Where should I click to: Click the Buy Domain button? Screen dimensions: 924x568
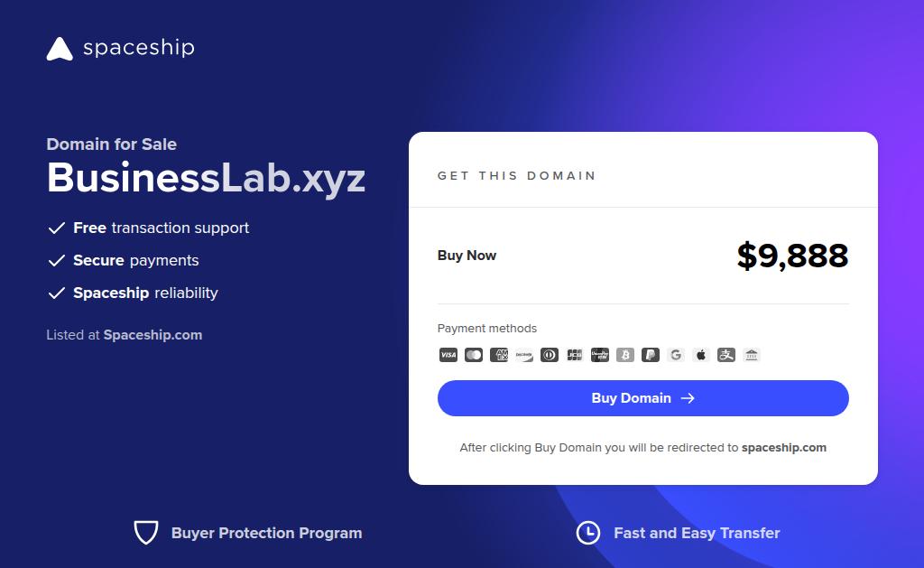pos(642,398)
